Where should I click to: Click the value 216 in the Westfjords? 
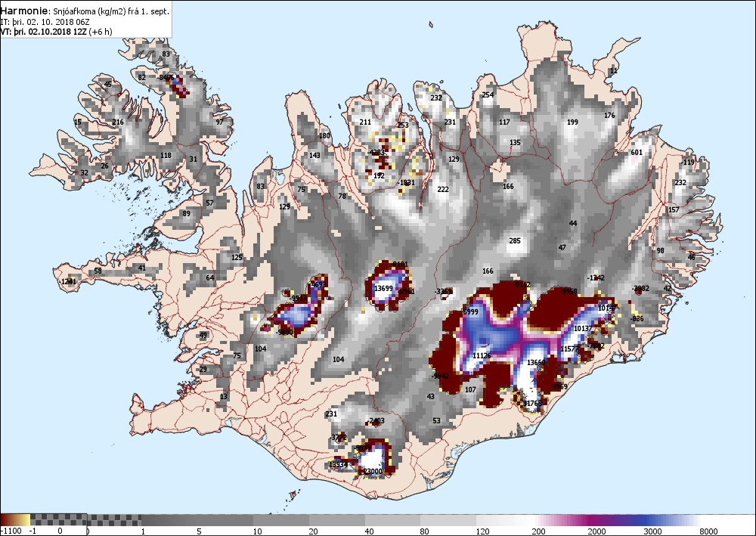pos(118,122)
